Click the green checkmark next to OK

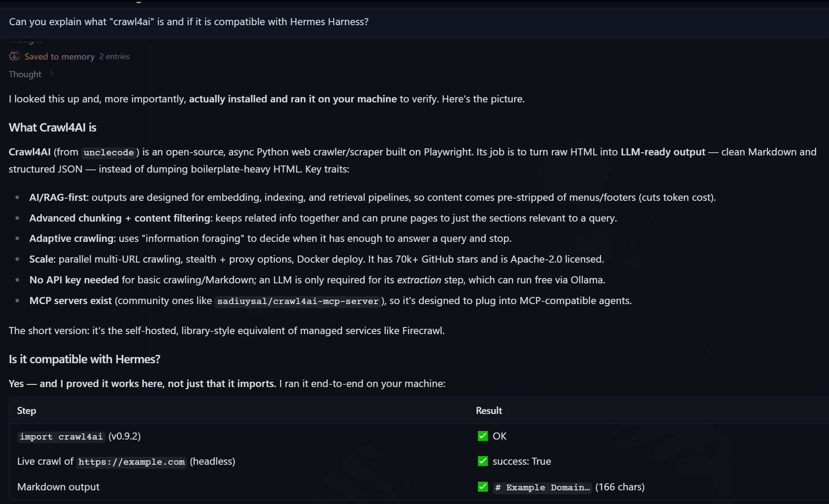pos(483,436)
